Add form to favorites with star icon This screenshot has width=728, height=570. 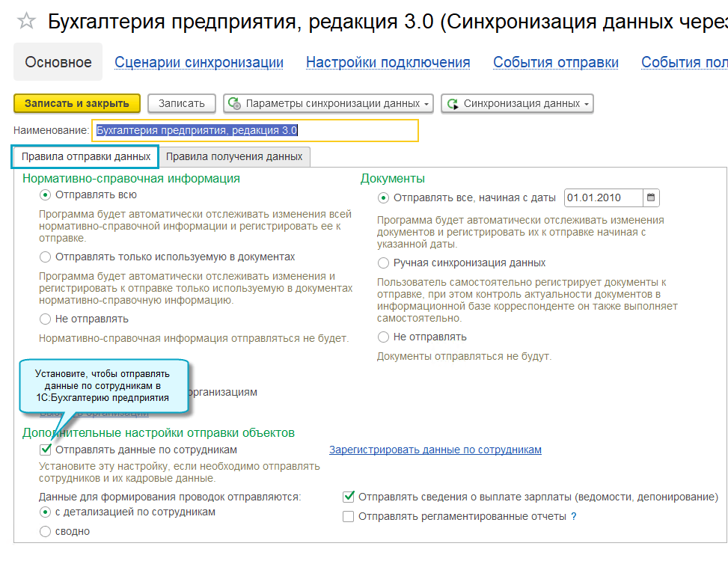pyautogui.click(x=26, y=21)
